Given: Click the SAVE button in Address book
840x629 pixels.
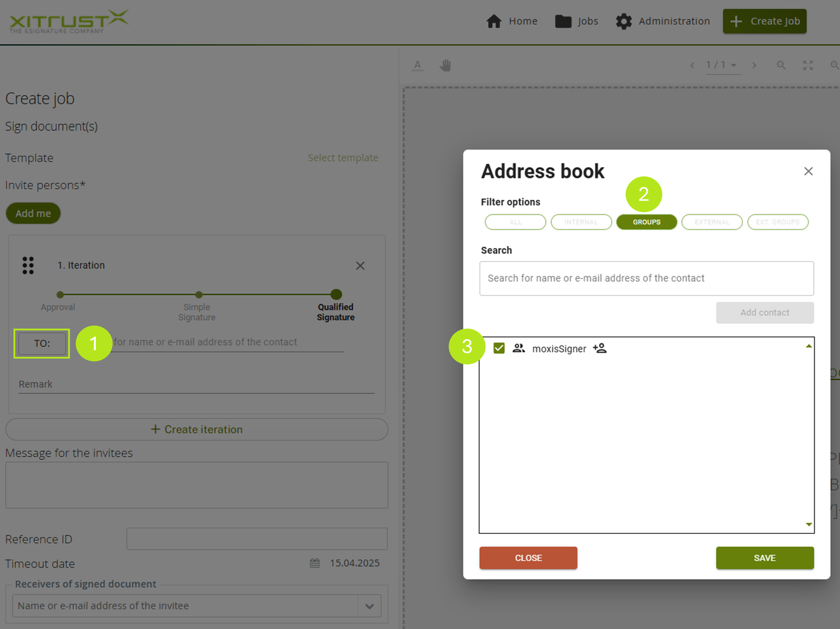Looking at the screenshot, I should coord(765,558).
